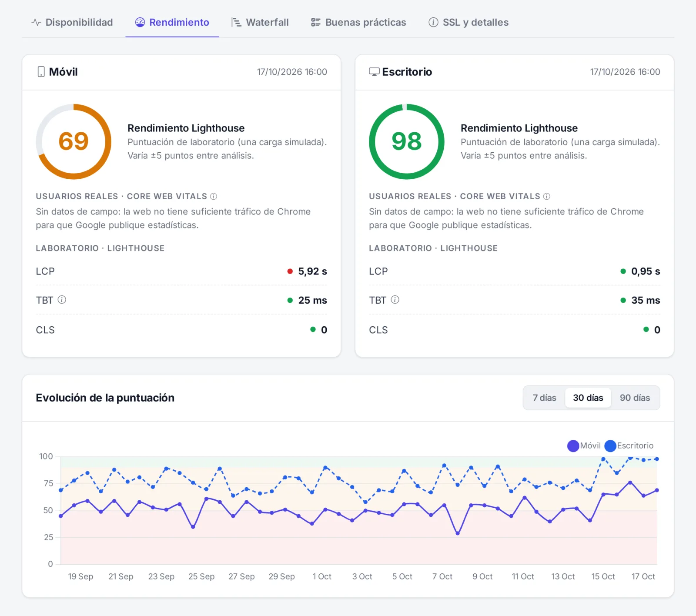Select the 30 días range
696x616 pixels.
coord(588,398)
